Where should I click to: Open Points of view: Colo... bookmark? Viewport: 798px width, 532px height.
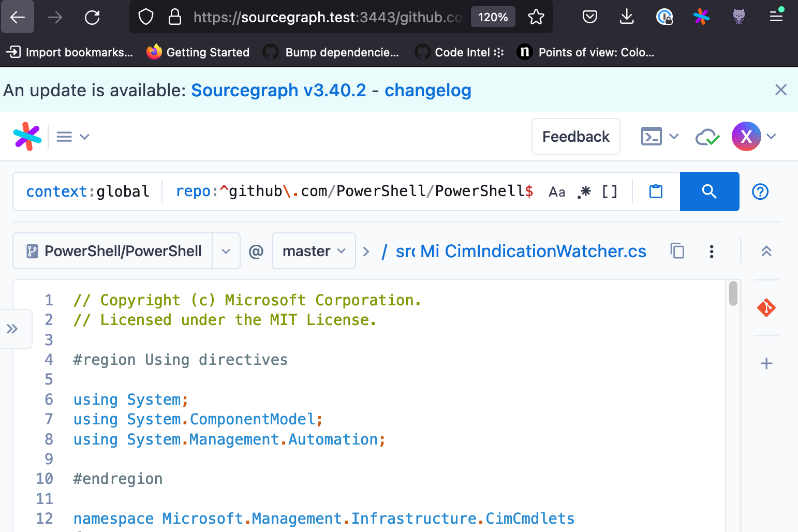coord(585,52)
